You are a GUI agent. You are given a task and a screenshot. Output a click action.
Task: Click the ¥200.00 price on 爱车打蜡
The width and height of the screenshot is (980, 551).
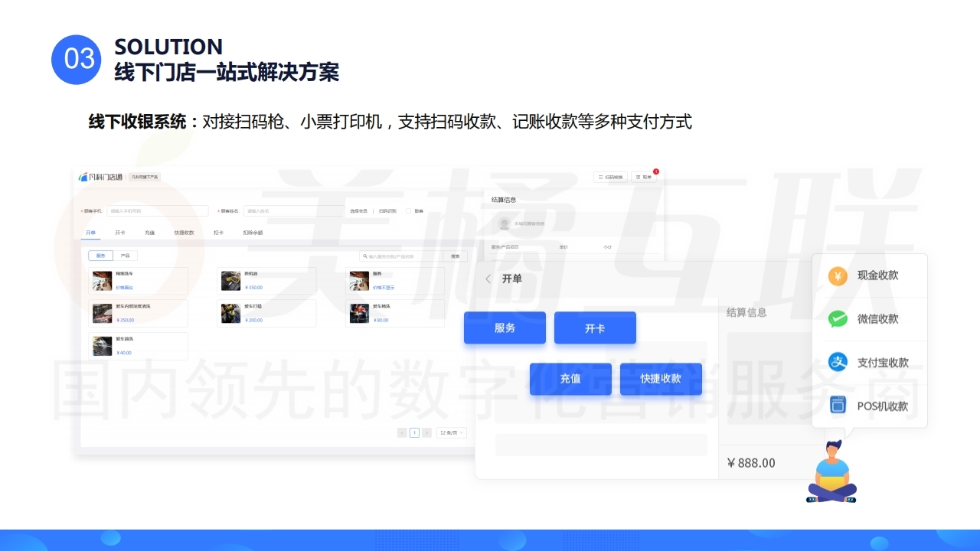253,320
